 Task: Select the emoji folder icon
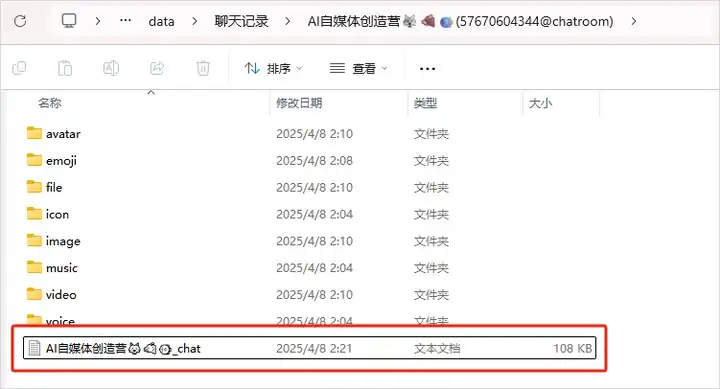pos(34,160)
